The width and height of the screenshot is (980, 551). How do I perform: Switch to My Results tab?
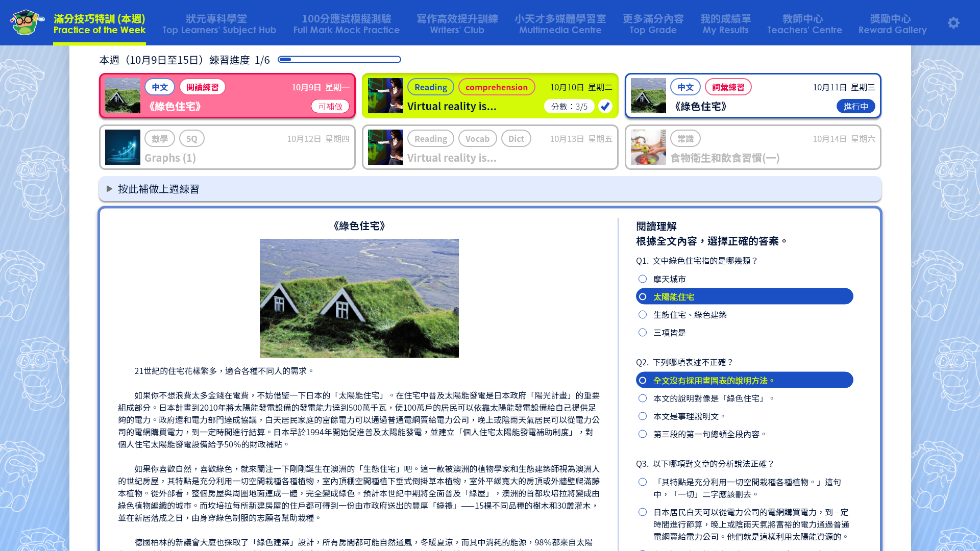[x=725, y=24]
